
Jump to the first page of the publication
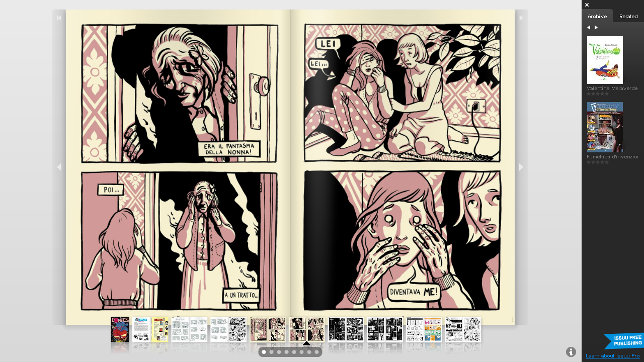click(x=59, y=18)
